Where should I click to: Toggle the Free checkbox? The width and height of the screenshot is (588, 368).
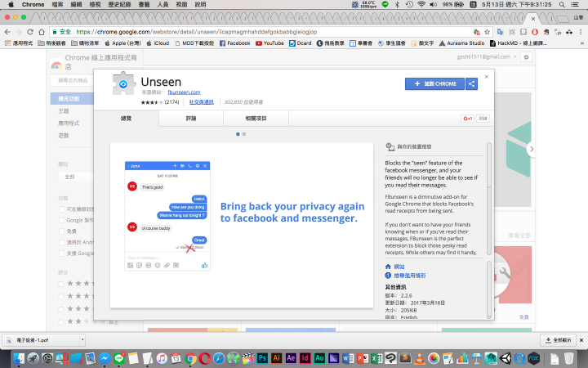[x=61, y=231]
